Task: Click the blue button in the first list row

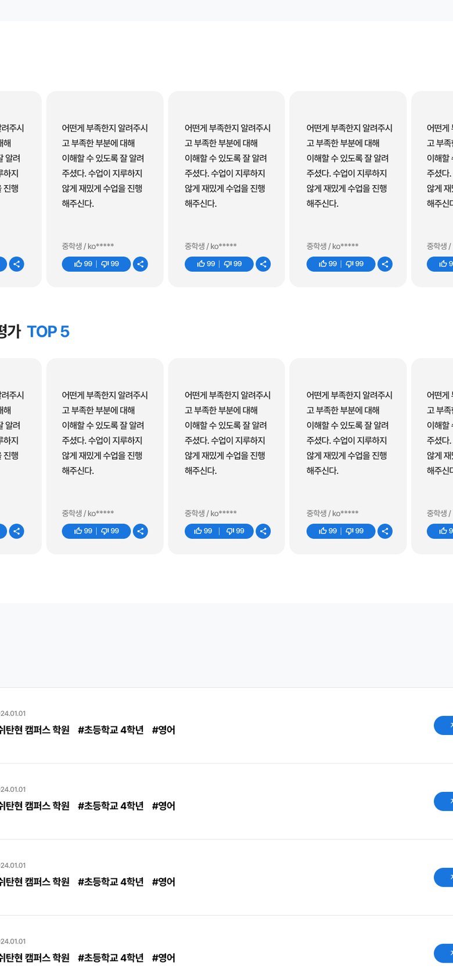Action: coord(444,726)
